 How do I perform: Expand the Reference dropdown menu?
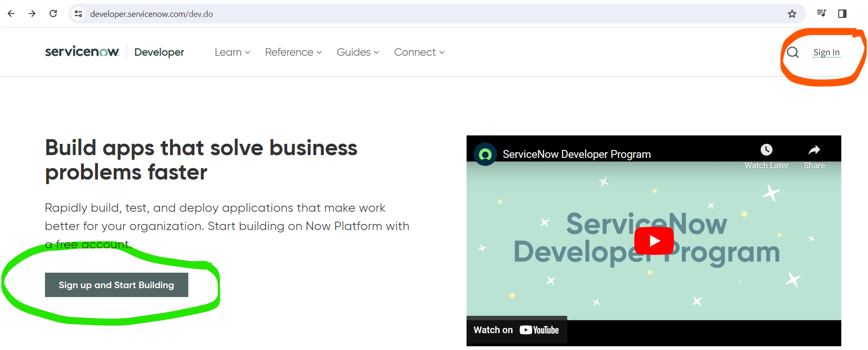point(293,52)
